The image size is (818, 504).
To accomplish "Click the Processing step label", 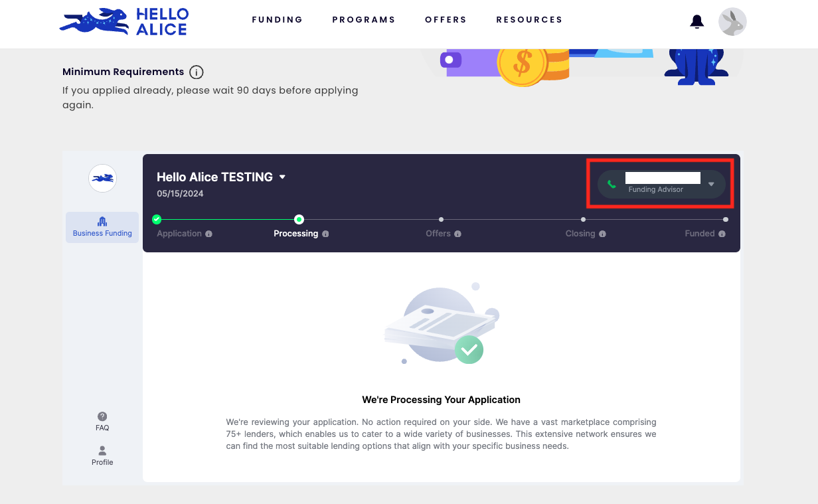I will point(296,234).
